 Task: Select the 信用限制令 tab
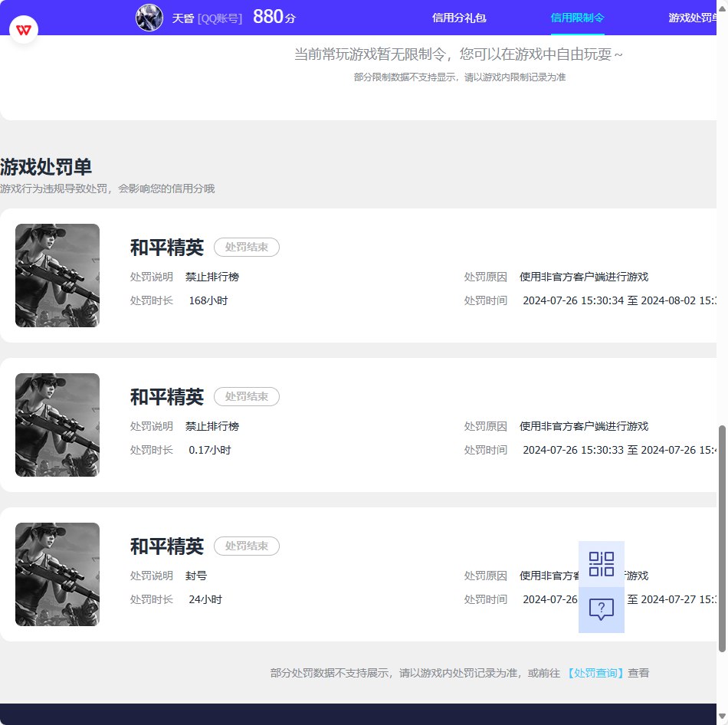(x=577, y=18)
